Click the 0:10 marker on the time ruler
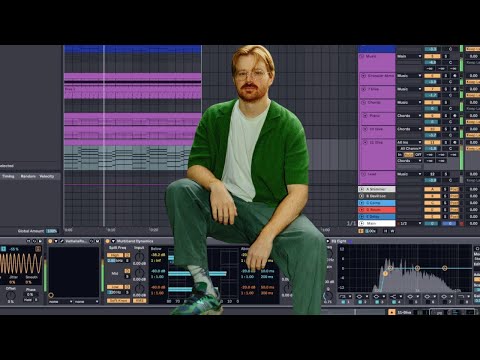The image size is (480, 360). pos(111,230)
